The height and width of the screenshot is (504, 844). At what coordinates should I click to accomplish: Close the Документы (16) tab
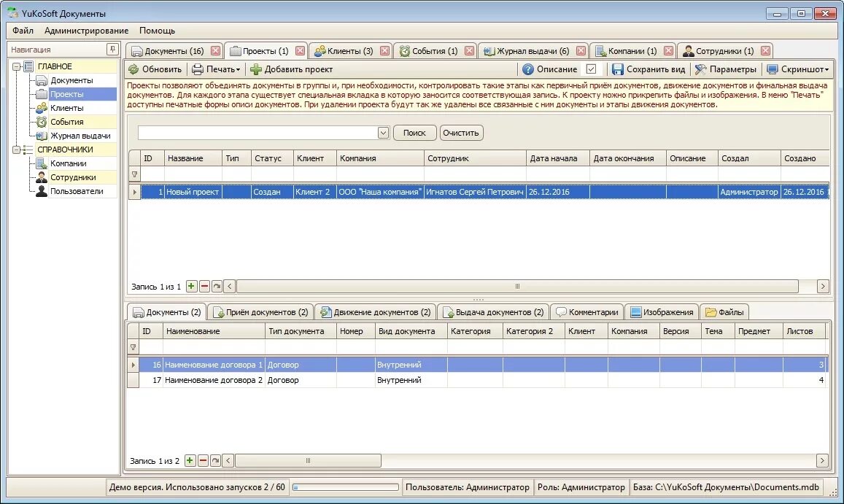pos(215,50)
